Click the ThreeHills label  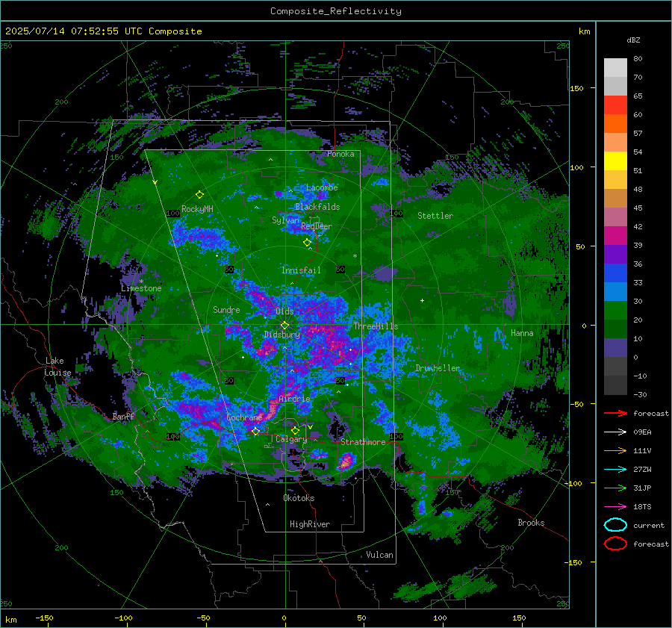[376, 326]
